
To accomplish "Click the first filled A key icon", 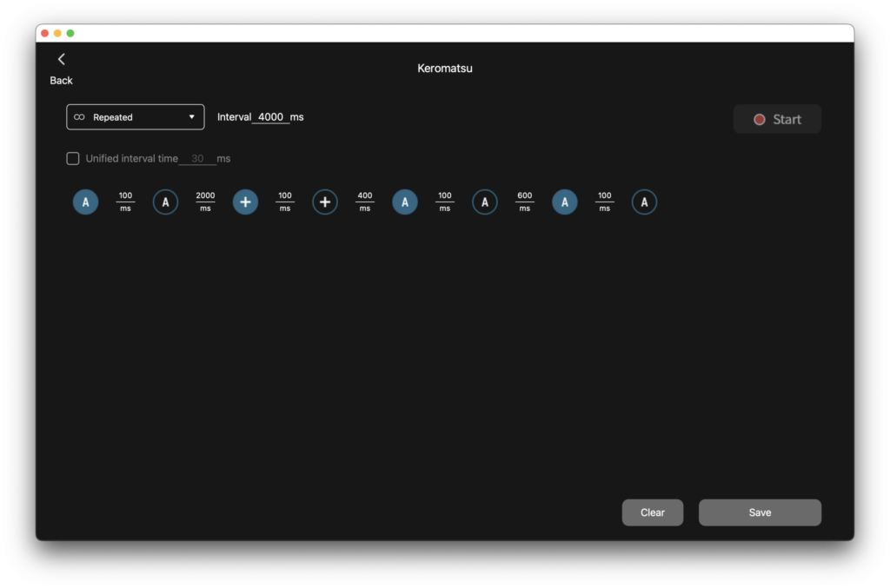I will (85, 202).
